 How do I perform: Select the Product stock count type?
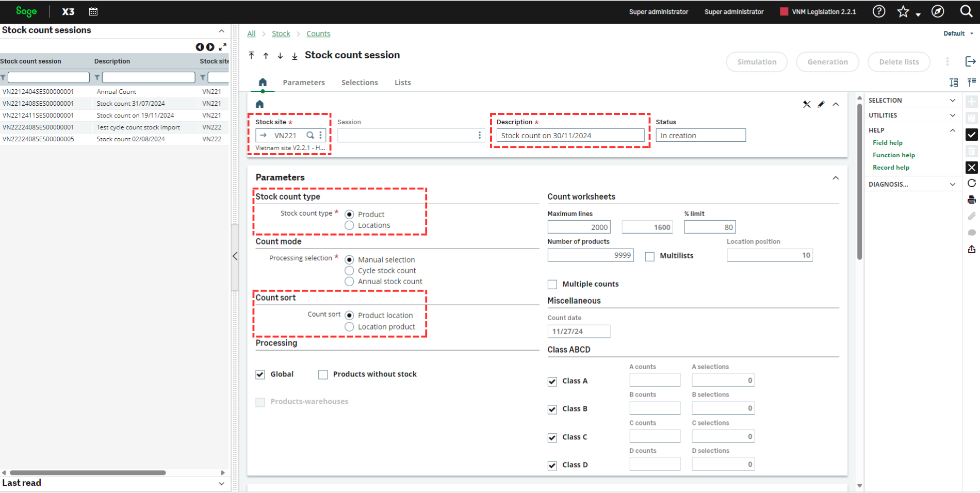[x=349, y=214]
